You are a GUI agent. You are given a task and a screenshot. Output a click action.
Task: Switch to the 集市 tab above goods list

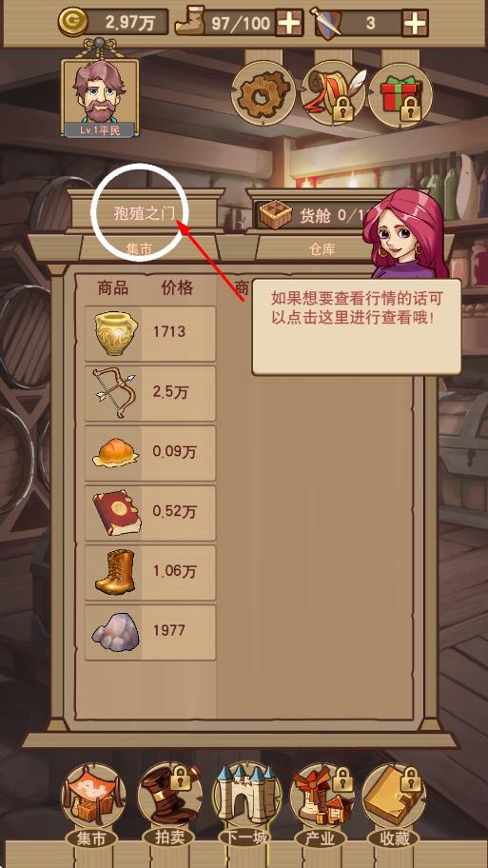(x=138, y=249)
